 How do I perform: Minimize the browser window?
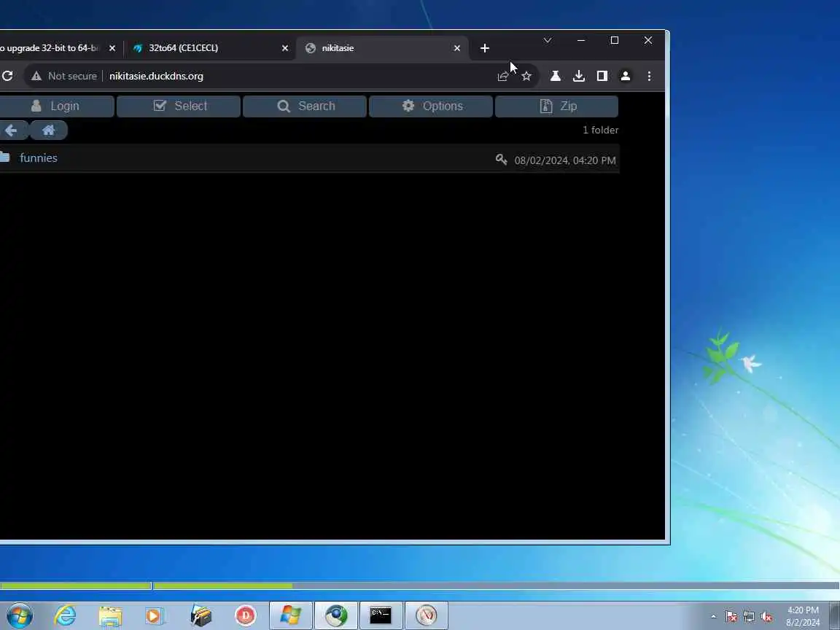[581, 40]
